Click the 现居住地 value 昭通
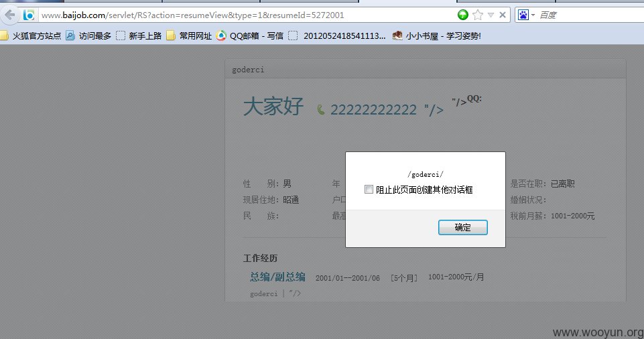Image resolution: width=644 pixels, height=339 pixels. coord(291,200)
